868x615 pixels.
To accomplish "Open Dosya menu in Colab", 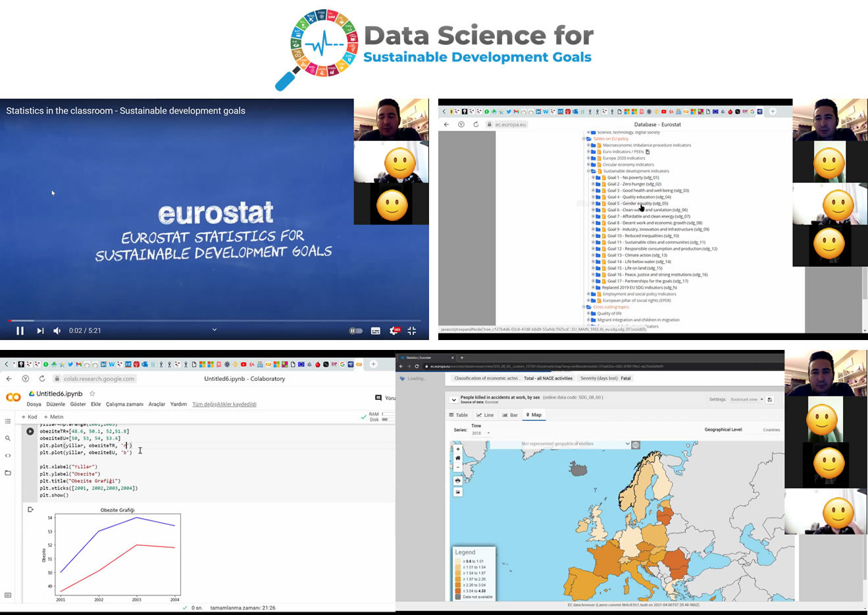I will (34, 405).
